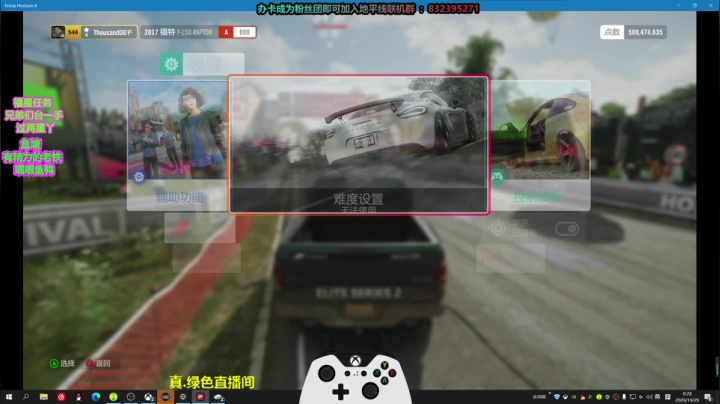Image resolution: width=720 pixels, height=404 pixels.
Task: Open the red NetEase Music taskbar icon
Action: tap(61, 397)
